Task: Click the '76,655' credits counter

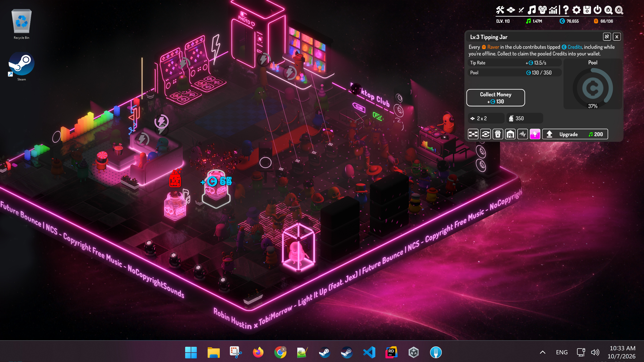Action: [569, 21]
